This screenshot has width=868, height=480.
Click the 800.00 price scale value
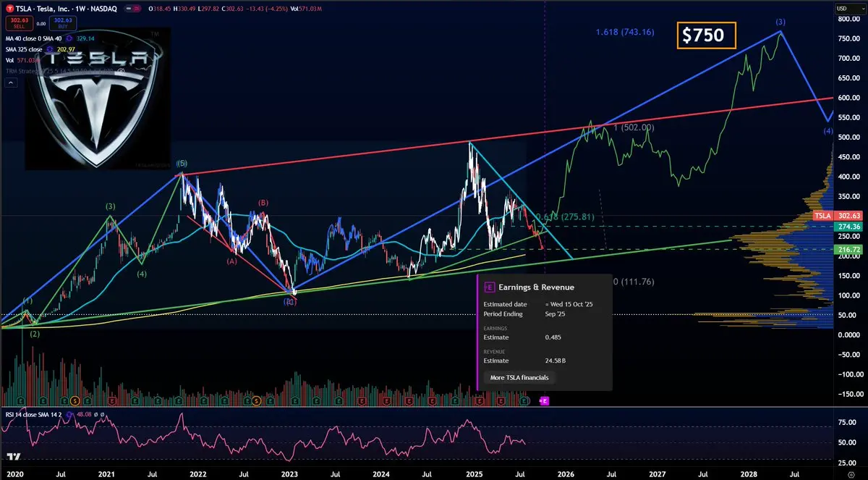tap(848, 19)
